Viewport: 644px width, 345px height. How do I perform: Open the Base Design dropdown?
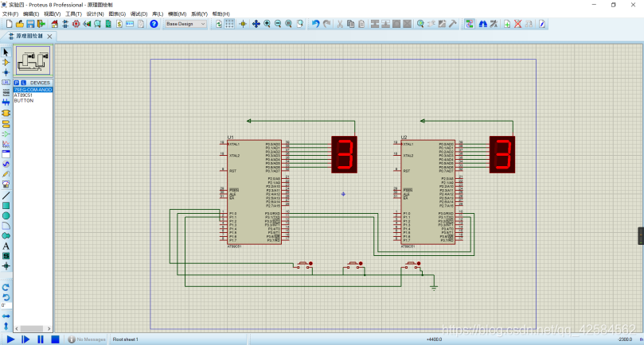[x=185, y=24]
